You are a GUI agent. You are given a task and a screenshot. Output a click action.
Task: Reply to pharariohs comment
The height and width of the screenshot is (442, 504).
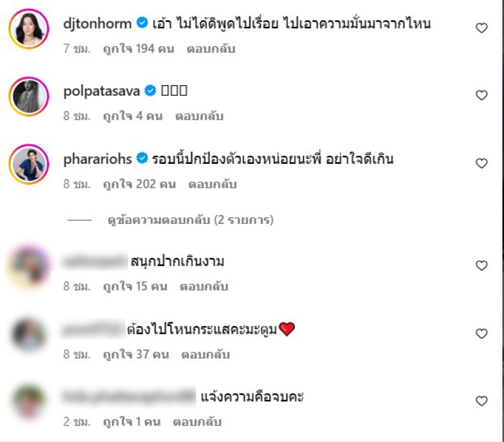[212, 184]
